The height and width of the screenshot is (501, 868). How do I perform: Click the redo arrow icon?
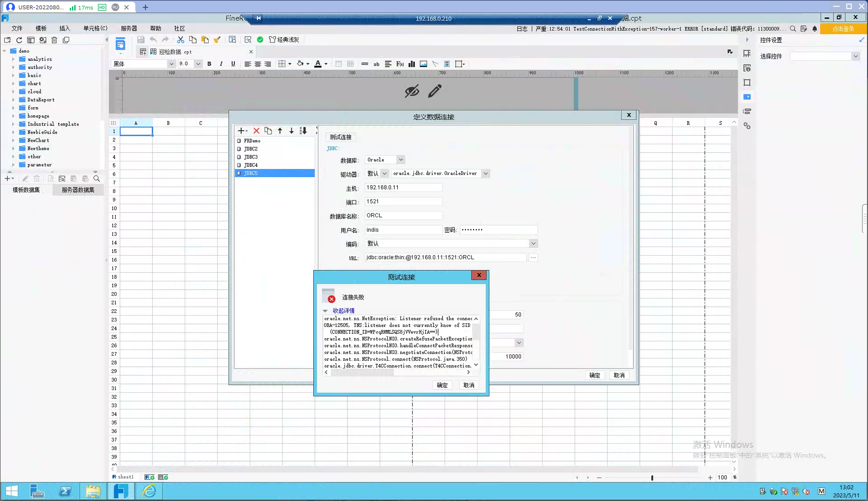(165, 39)
